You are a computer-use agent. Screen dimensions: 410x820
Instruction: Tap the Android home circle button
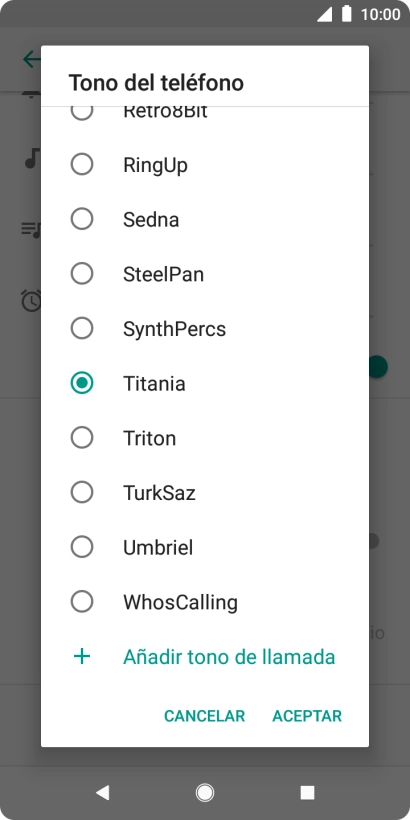tap(205, 793)
